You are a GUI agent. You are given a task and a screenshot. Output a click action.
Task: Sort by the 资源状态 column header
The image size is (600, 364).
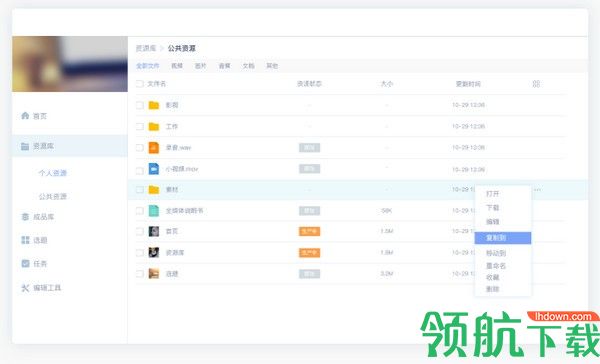(309, 84)
